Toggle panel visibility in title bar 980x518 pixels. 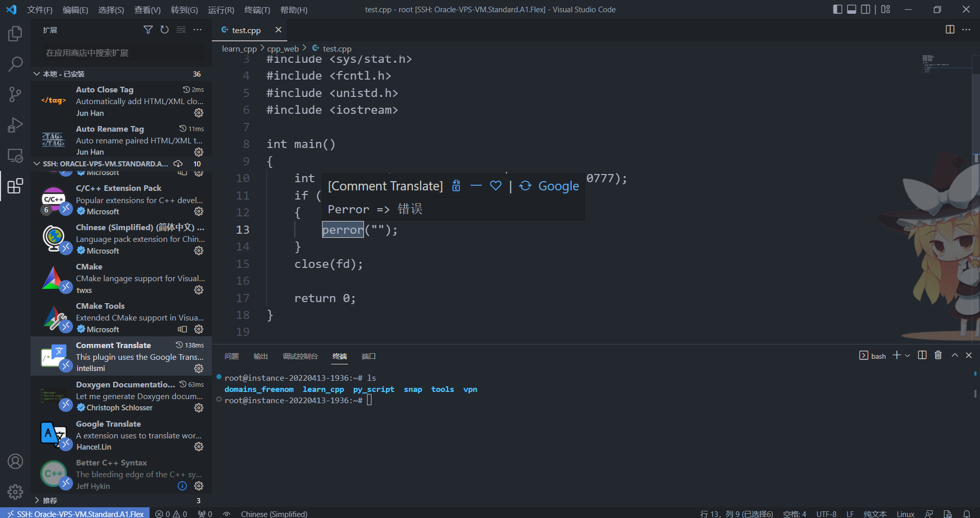point(851,9)
